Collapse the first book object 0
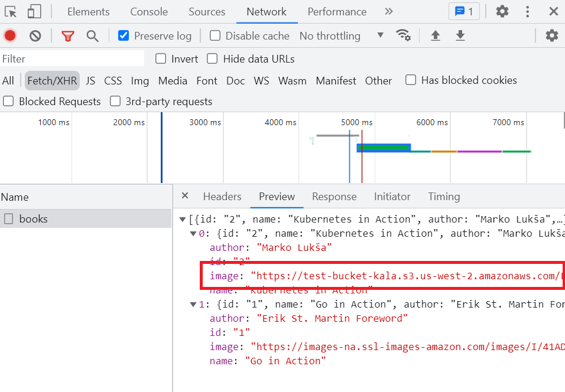This screenshot has width=565, height=392. pyautogui.click(x=193, y=234)
